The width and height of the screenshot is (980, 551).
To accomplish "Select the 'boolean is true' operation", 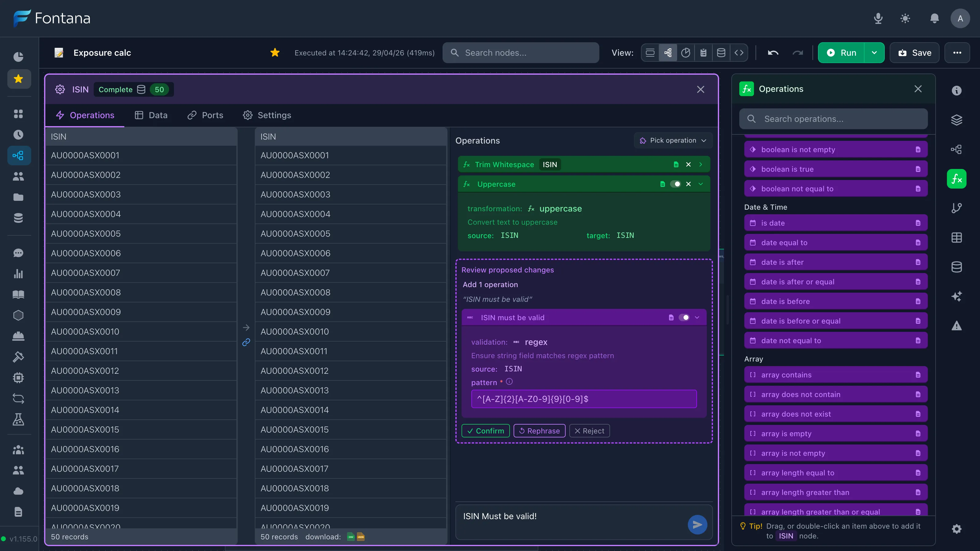I will [835, 169].
